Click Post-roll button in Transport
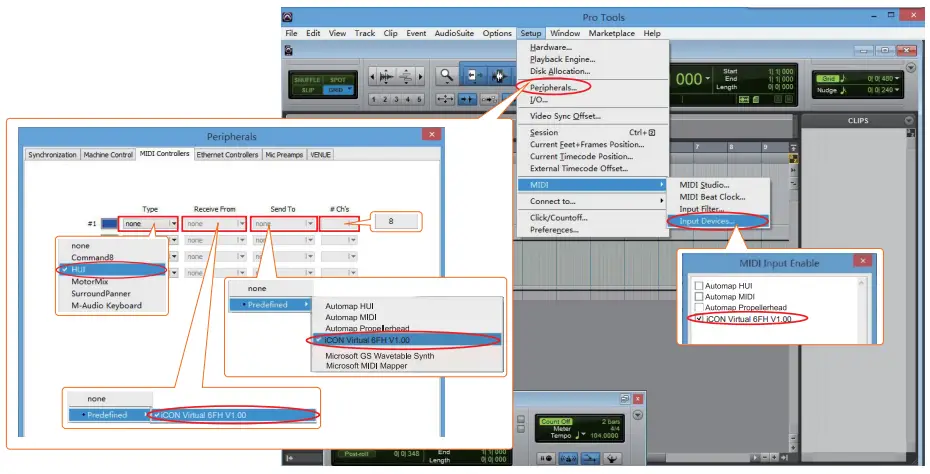930x474 pixels. [x=356, y=454]
